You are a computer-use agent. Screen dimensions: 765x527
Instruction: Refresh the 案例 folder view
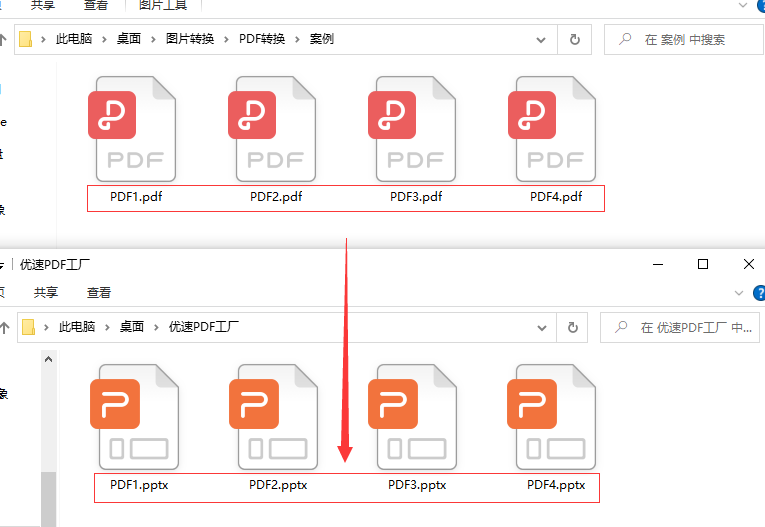point(575,40)
